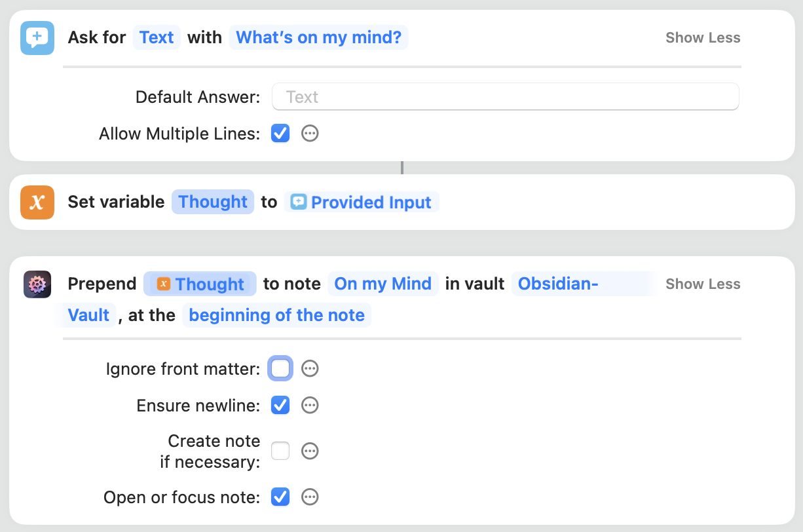Uncheck Open or focus note
This screenshot has width=803, height=532.
click(280, 497)
